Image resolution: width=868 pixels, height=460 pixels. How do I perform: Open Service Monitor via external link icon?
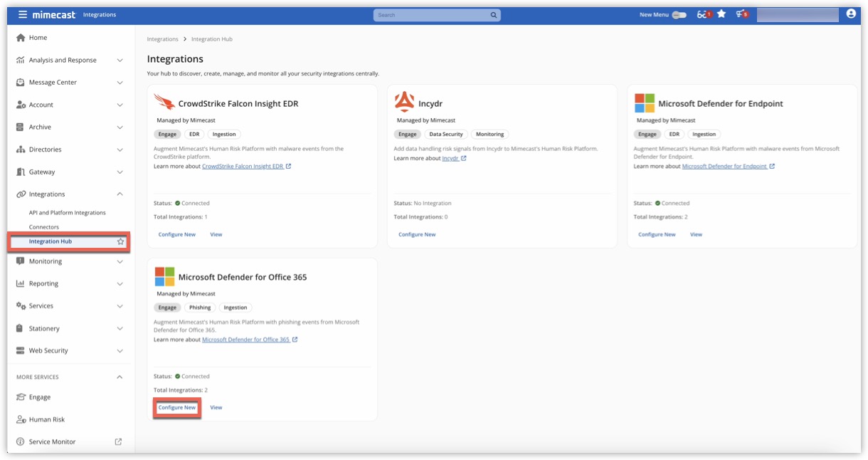[x=117, y=441]
